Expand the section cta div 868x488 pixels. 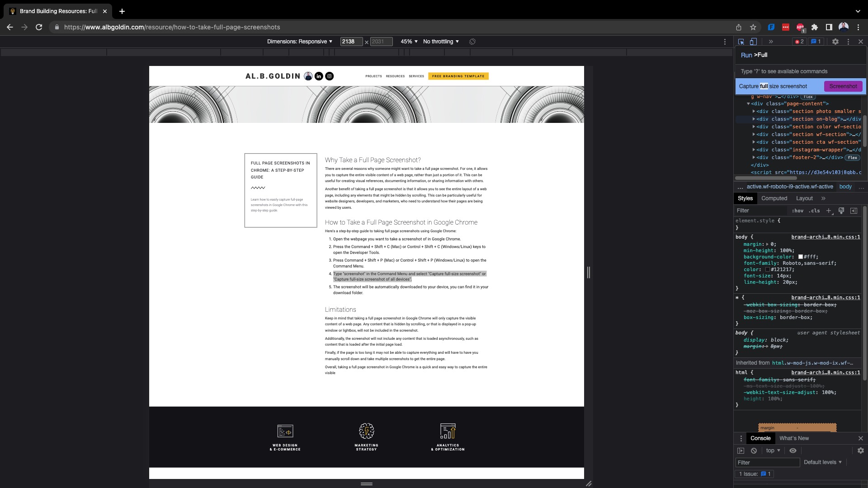pos(754,142)
